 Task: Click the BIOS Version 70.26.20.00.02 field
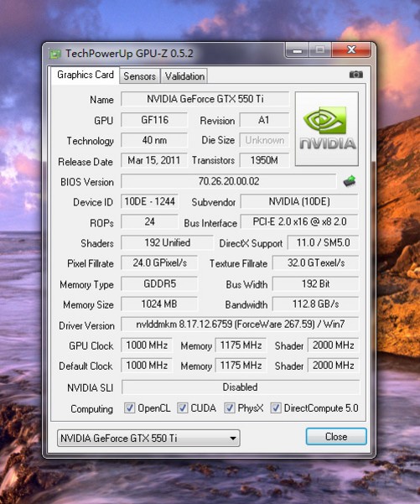[x=229, y=181]
